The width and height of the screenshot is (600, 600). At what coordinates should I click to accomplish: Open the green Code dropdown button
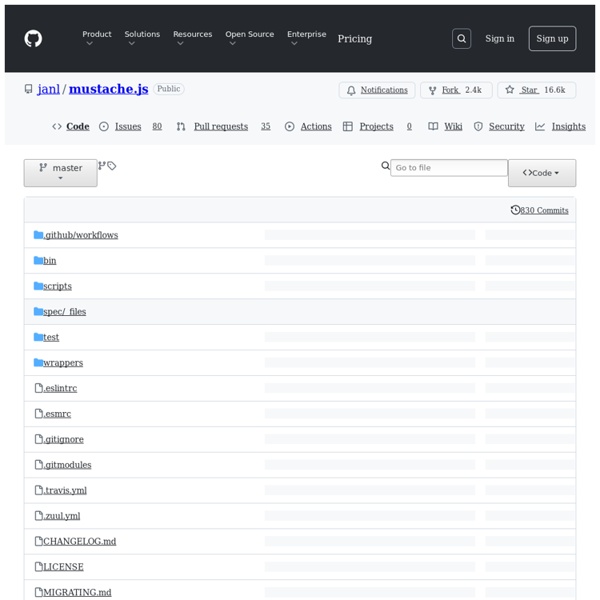(x=542, y=173)
